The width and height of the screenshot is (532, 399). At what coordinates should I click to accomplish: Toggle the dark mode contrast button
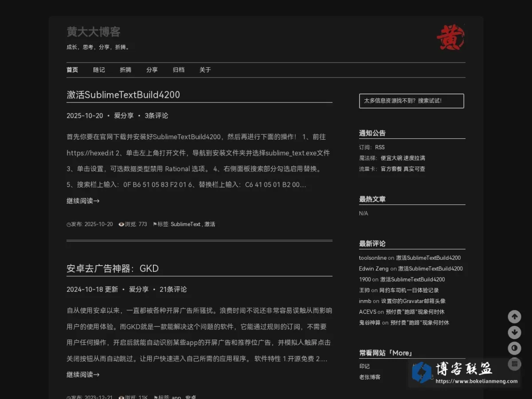(x=514, y=348)
